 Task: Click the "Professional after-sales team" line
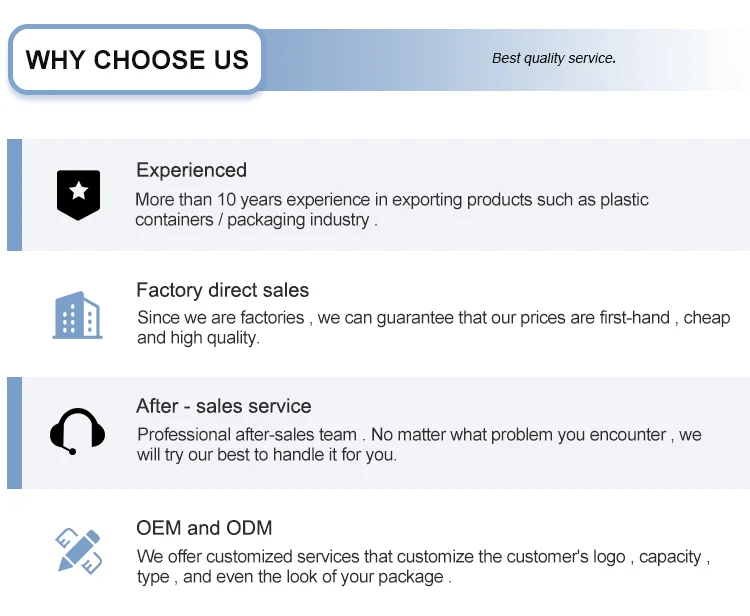(x=419, y=434)
